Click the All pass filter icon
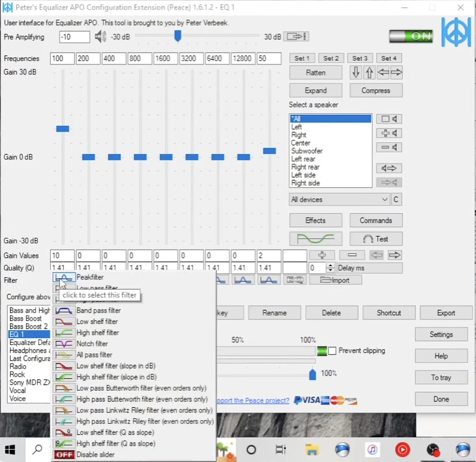Screen dimensions: 476x462 [x=64, y=355]
